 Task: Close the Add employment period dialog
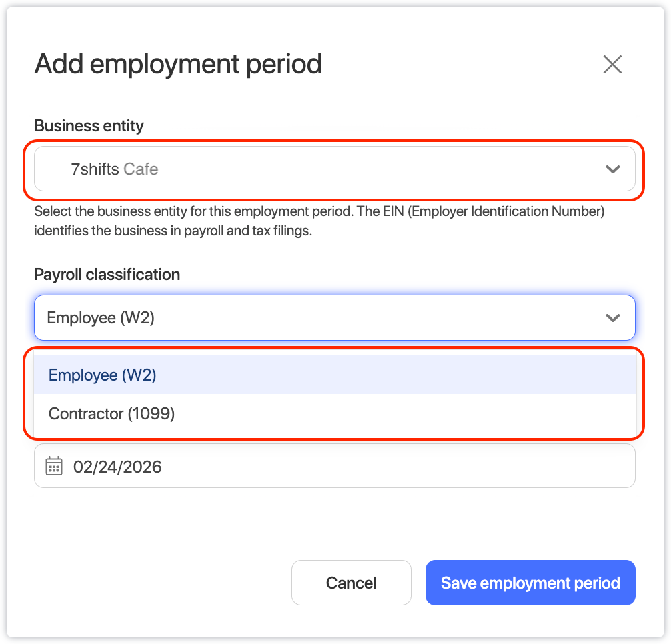click(x=612, y=65)
